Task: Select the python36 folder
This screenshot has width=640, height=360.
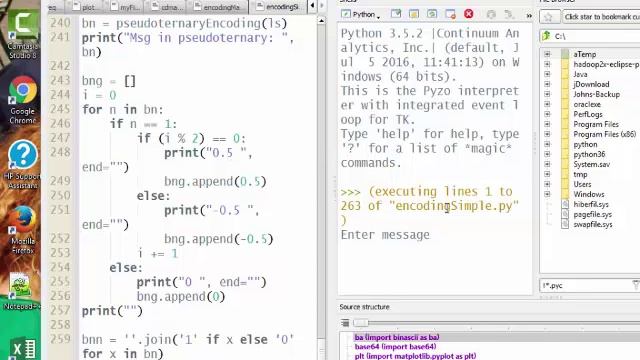Action: [x=589, y=154]
